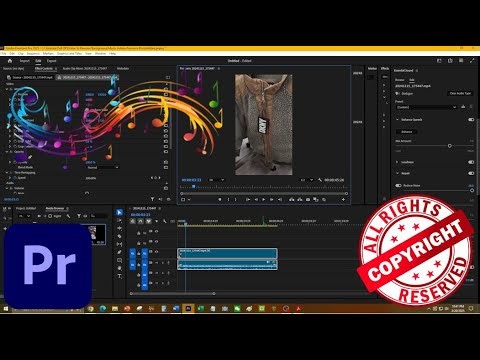Viewport: 480px width, 360px height.
Task: Add a marker in Program monitor
Action: pos(220,199)
